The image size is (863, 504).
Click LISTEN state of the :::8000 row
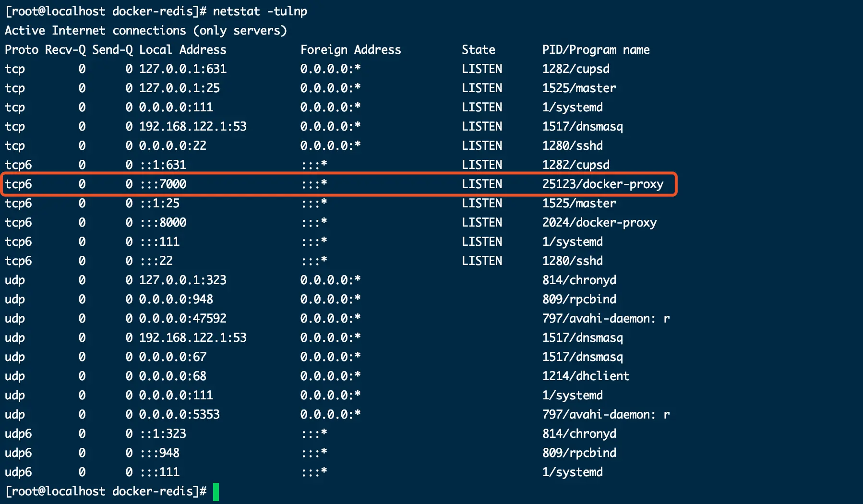(x=482, y=223)
